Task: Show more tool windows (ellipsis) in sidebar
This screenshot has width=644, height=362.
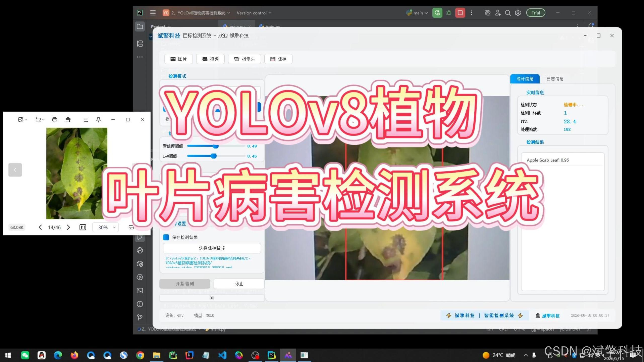Action: (140, 57)
